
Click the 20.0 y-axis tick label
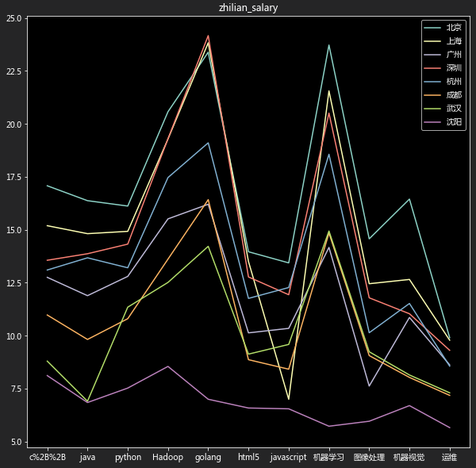pyautogui.click(x=14, y=125)
